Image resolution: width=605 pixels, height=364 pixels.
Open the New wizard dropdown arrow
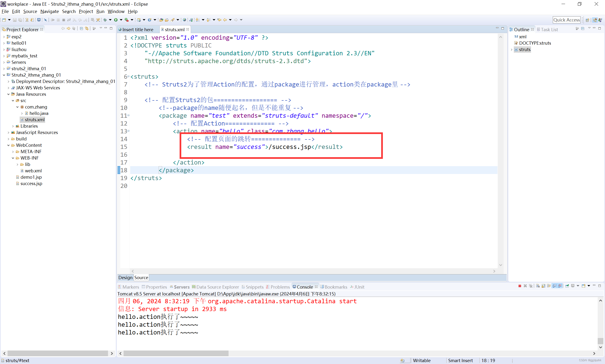pyautogui.click(x=9, y=20)
